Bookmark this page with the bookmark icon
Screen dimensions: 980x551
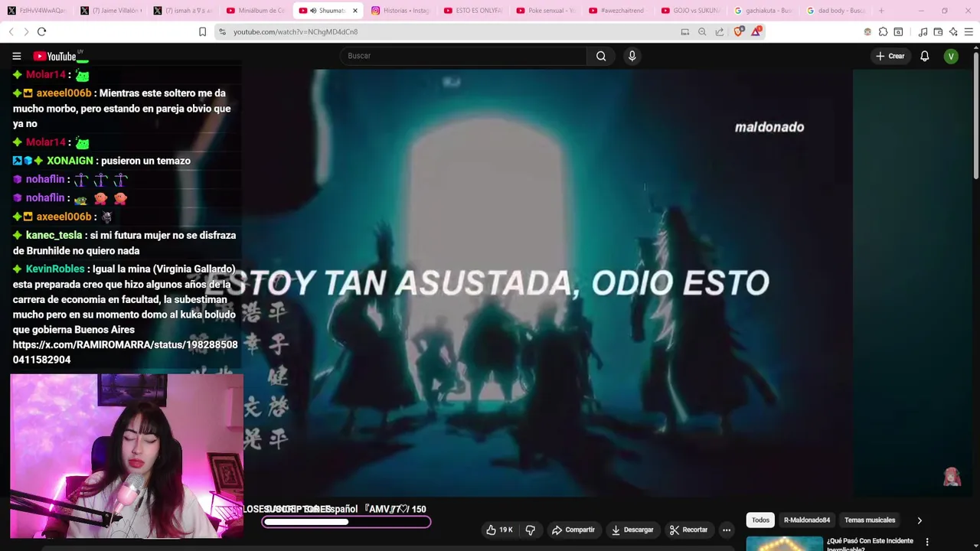point(202,31)
